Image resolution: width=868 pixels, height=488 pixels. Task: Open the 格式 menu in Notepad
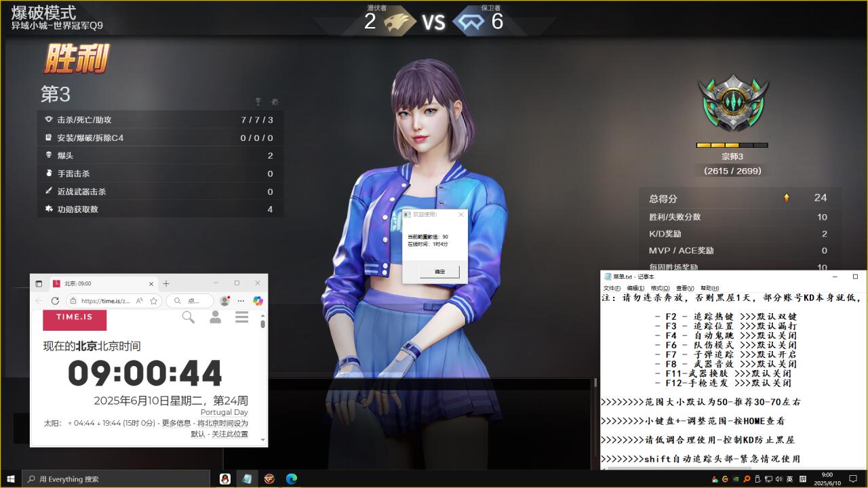[x=660, y=288]
